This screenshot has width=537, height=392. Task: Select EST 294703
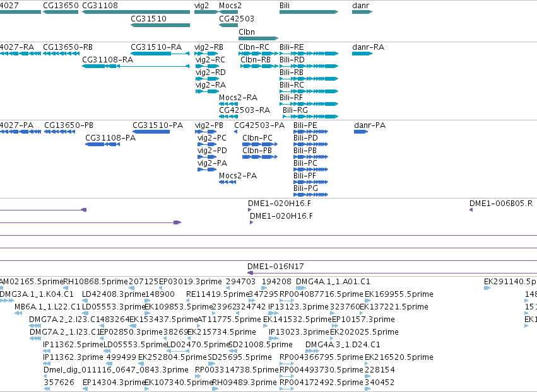(228, 288)
